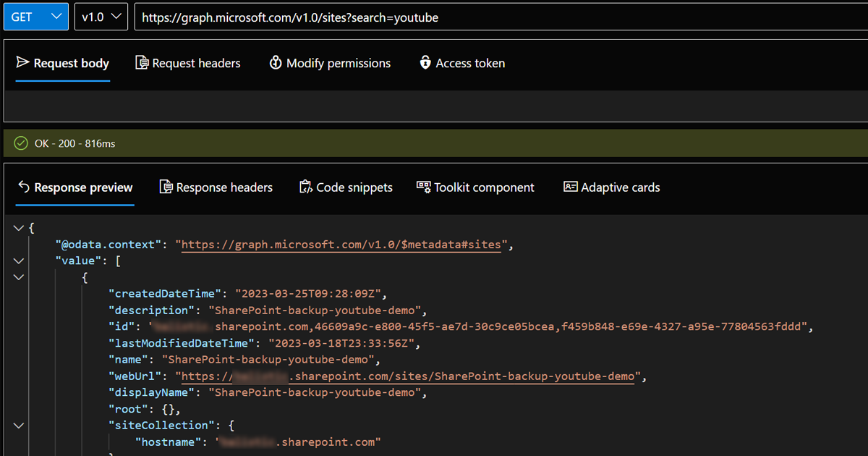The width and height of the screenshot is (868, 456).
Task: Click the "name" value SharePoint-backup-youtube-demo
Action: pos(268,360)
